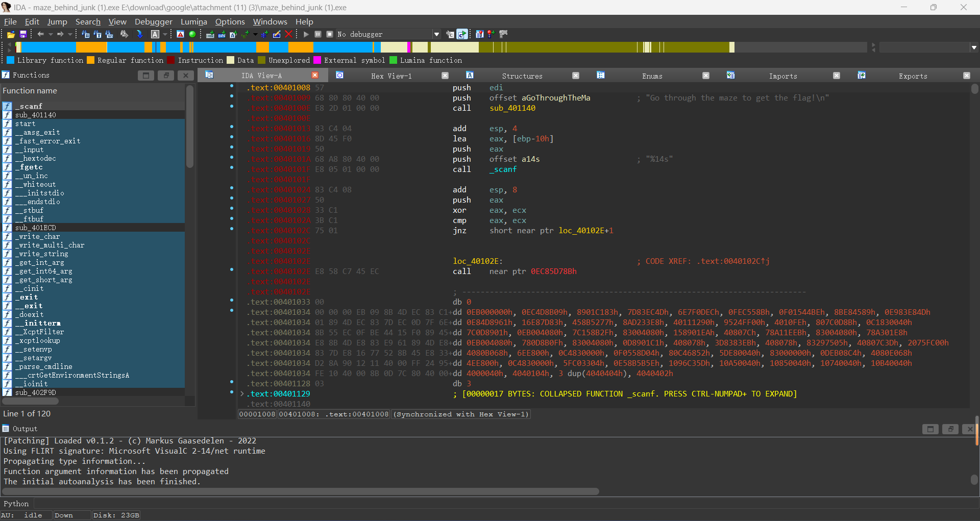
Task: Click the _scanf call operand in the disassembly
Action: (x=503, y=169)
